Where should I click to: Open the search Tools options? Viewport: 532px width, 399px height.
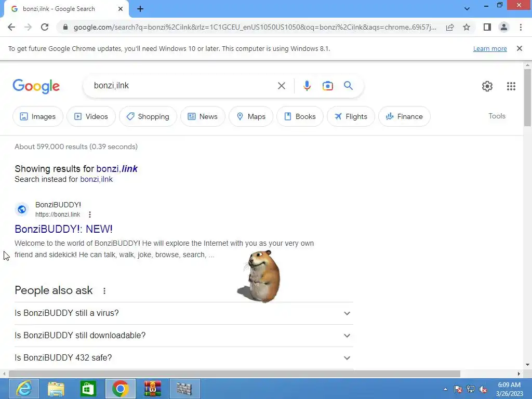tap(497, 116)
